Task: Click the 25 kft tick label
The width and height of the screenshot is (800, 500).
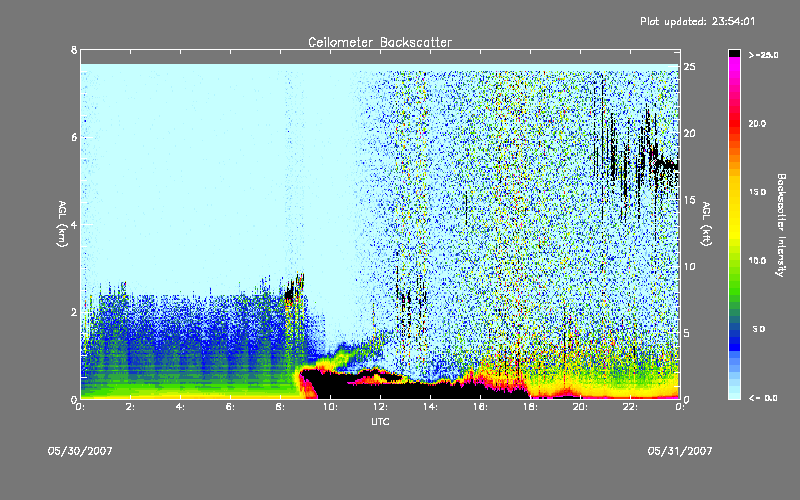Action: (x=689, y=67)
